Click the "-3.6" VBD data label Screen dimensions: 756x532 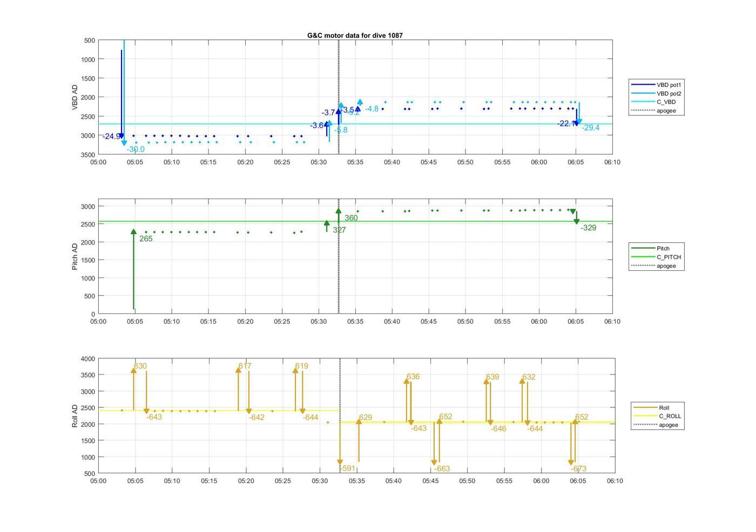(x=317, y=126)
